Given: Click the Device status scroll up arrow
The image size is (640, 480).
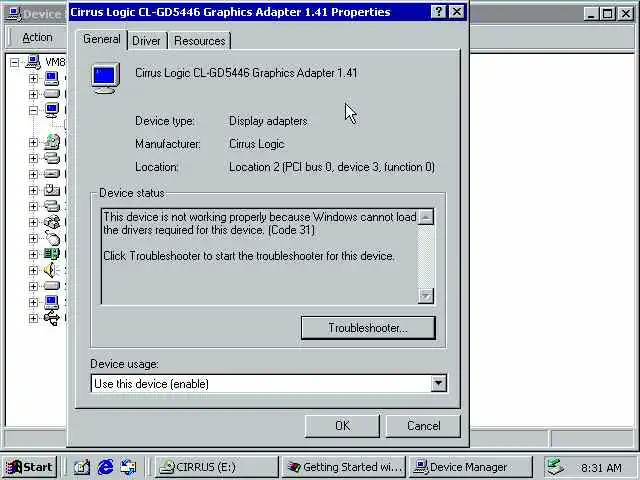Looking at the screenshot, I should click(426, 217).
